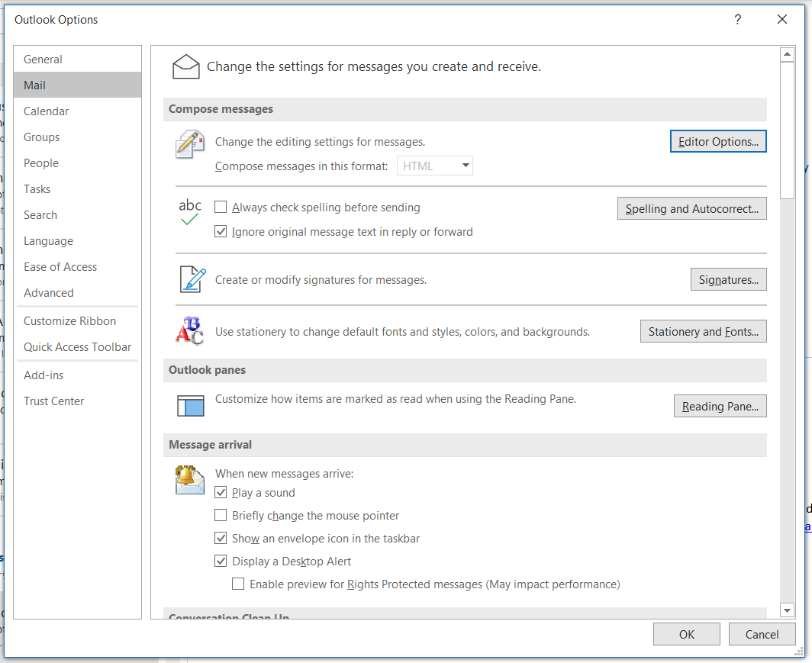Click the stationery ABC fonts icon

pos(189,330)
